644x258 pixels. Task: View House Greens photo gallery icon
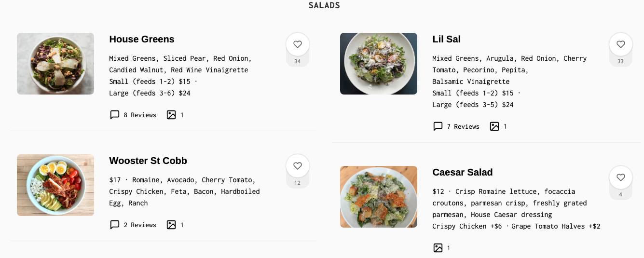pyautogui.click(x=171, y=115)
